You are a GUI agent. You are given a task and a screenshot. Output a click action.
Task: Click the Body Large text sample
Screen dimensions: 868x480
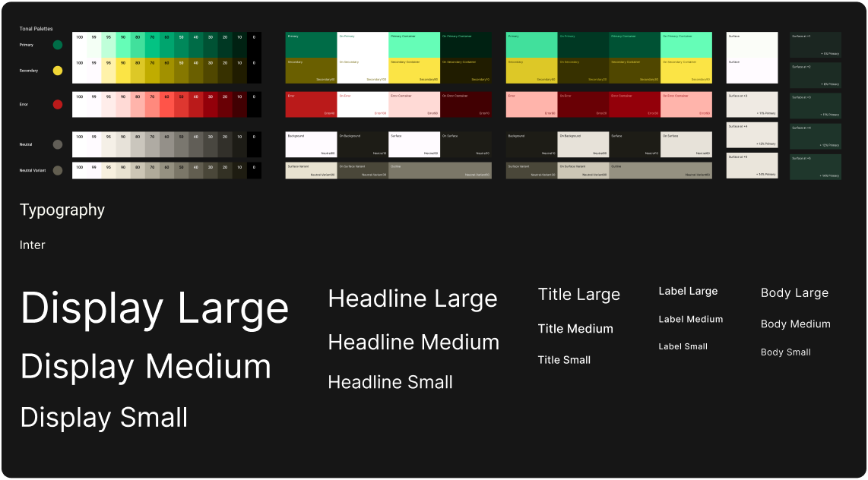(x=794, y=293)
